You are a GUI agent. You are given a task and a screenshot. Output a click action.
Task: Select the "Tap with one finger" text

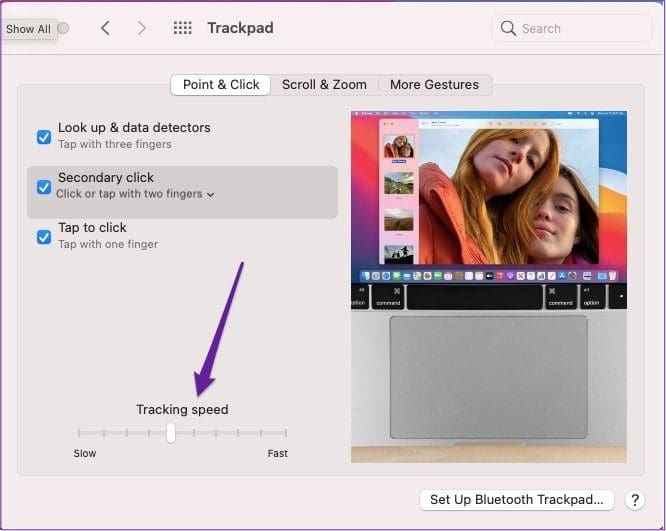108,244
